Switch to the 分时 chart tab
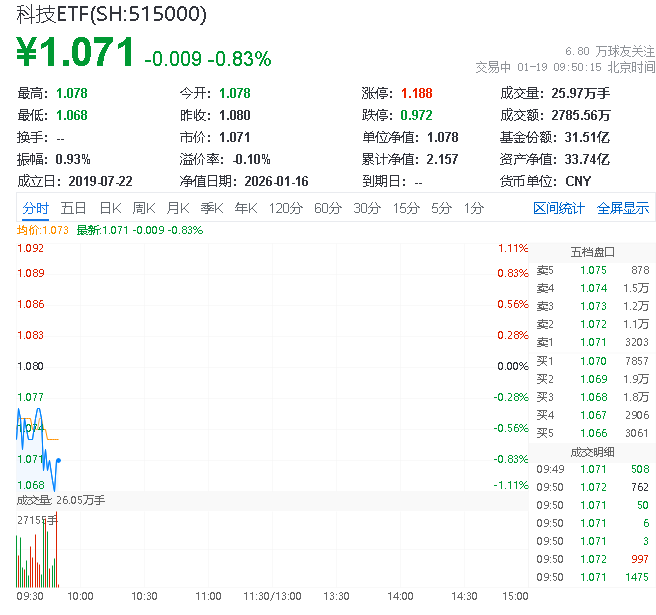Screen dimensions: 656x615 35,208
